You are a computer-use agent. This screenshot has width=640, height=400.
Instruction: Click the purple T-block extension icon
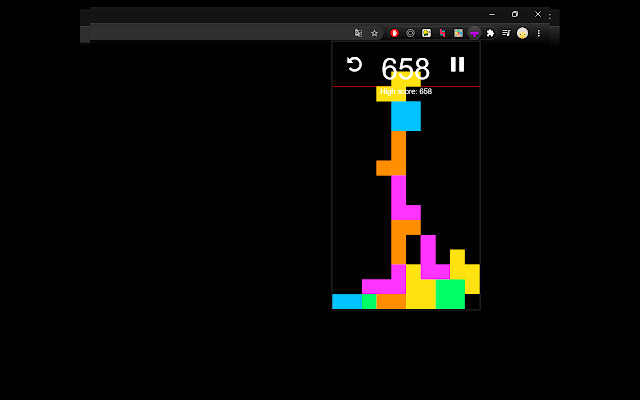(x=474, y=33)
